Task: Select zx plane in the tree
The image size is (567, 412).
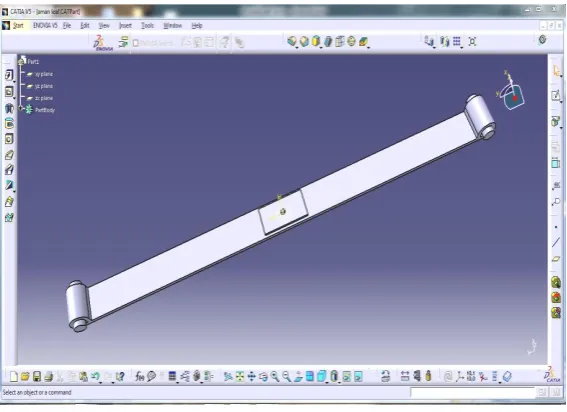Action: [x=44, y=98]
